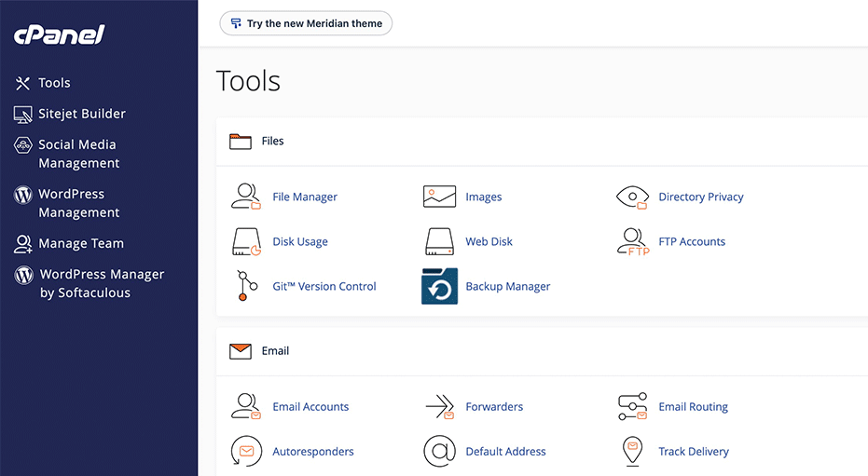
Task: Open the Email Routing link
Action: [693, 407]
